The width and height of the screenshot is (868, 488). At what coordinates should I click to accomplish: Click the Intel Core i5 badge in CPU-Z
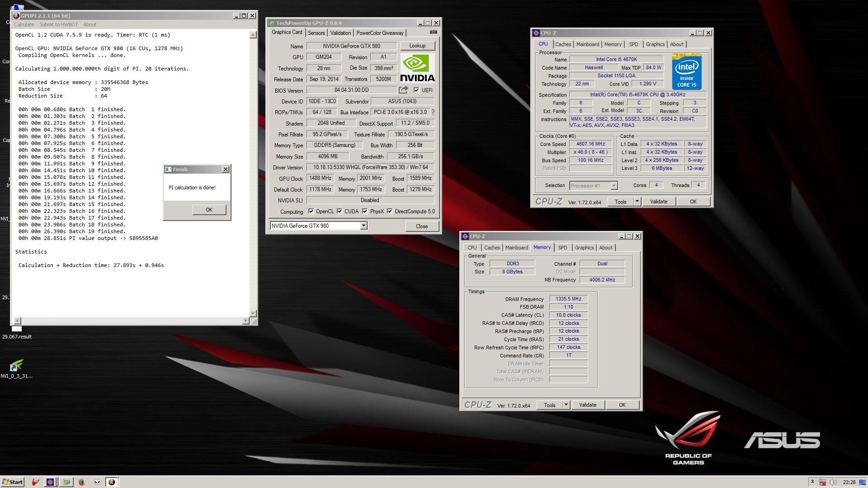(686, 71)
